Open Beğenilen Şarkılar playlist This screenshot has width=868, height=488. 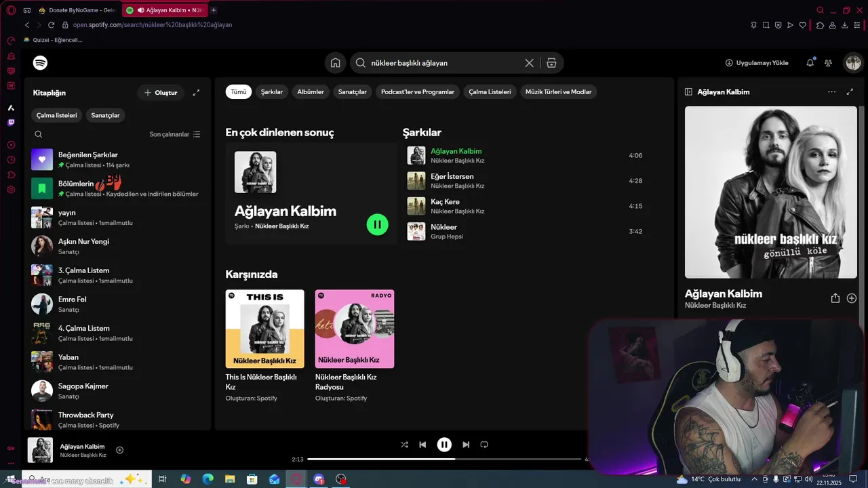[x=117, y=160]
